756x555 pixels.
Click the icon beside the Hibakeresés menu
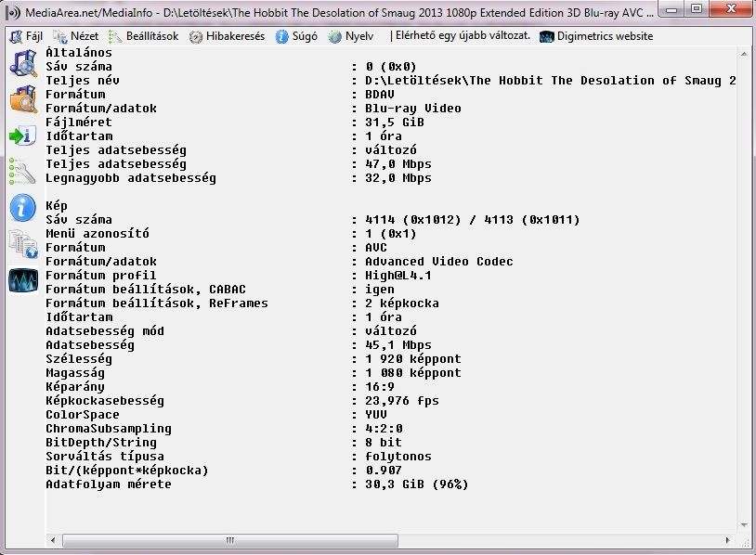pyautogui.click(x=196, y=36)
